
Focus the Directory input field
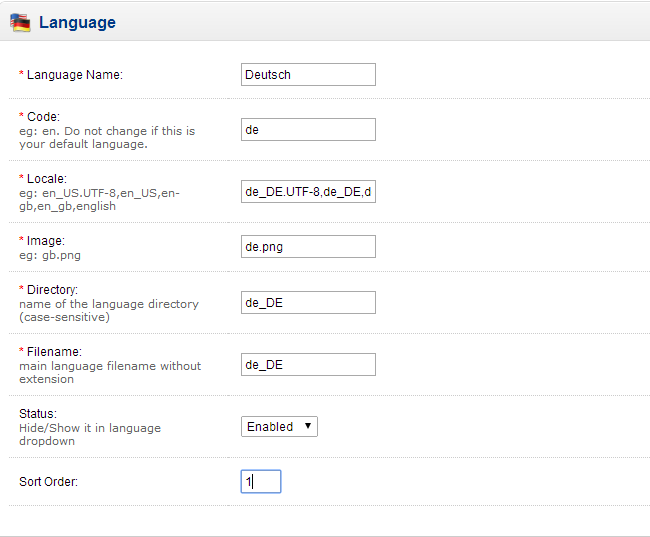(x=308, y=302)
